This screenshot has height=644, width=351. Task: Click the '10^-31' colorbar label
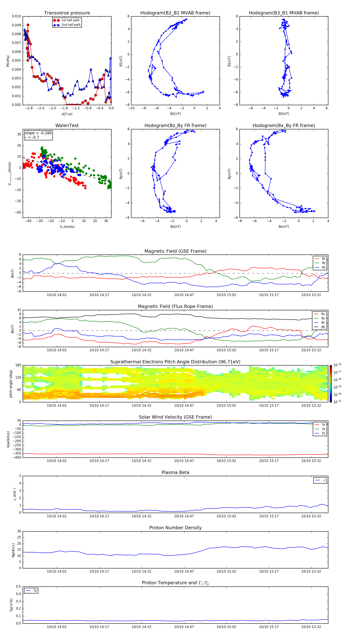tap(337, 402)
